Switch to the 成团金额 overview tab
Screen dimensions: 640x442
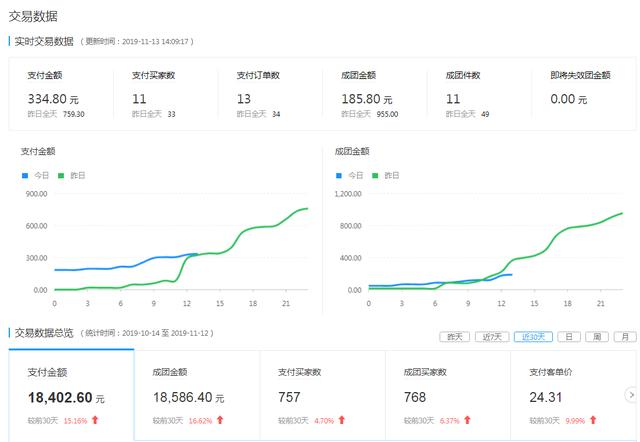point(197,395)
